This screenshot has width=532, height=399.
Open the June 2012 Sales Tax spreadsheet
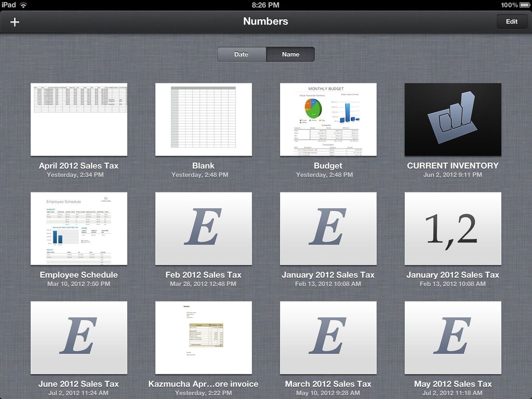(79, 337)
